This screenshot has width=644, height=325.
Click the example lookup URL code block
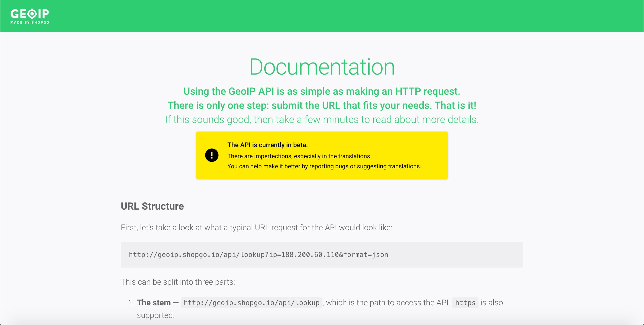(x=322, y=254)
